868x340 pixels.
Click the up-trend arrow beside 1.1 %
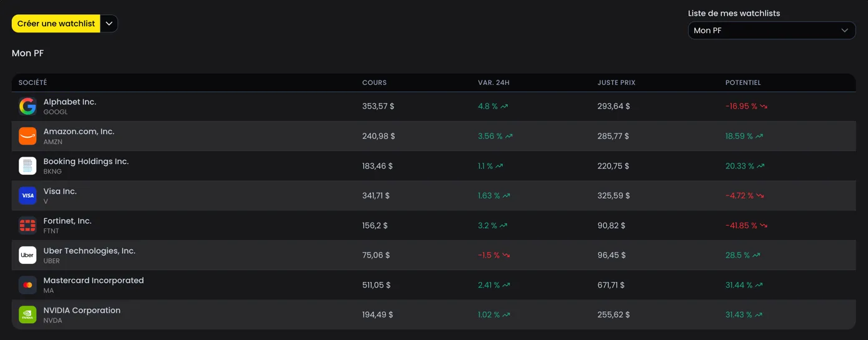coord(499,166)
